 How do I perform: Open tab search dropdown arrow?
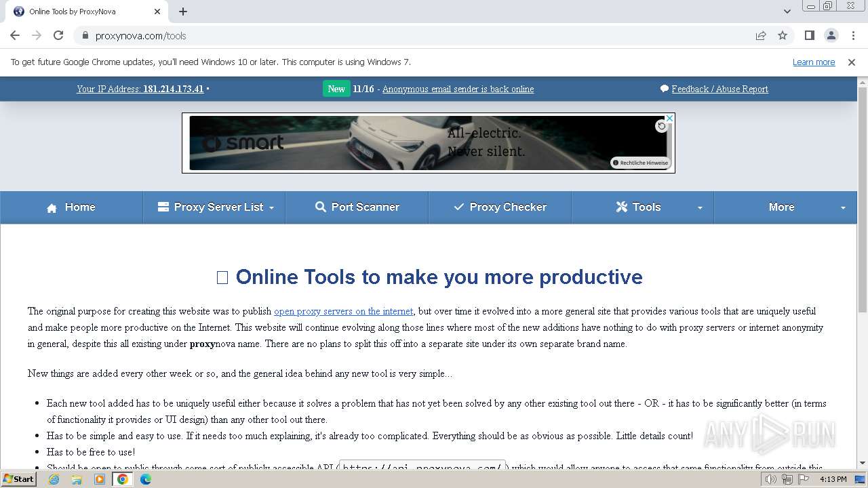(787, 12)
